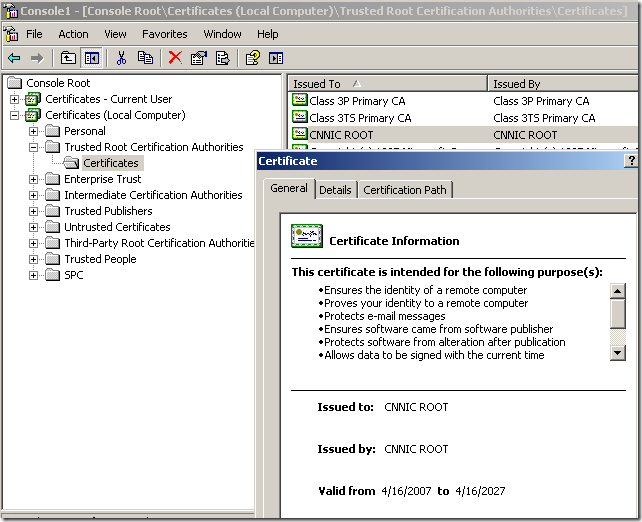
Task: Open the Window menu
Action: pyautogui.click(x=222, y=34)
